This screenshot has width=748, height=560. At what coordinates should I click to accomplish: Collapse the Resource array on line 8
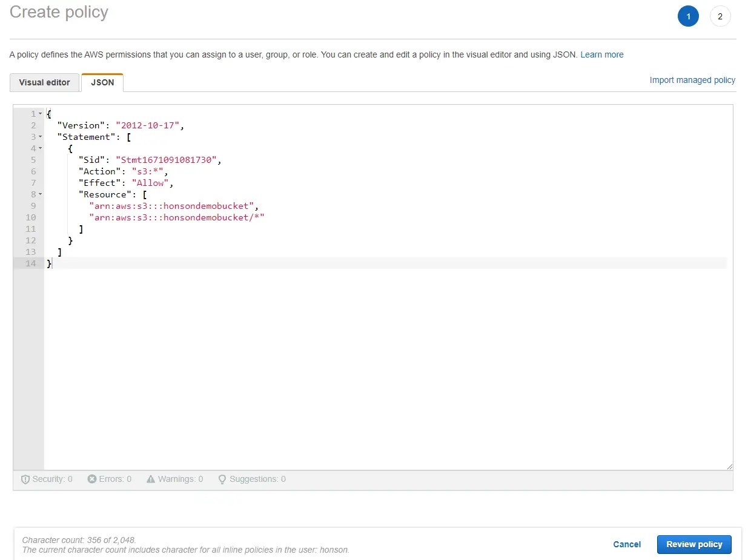[x=41, y=194]
